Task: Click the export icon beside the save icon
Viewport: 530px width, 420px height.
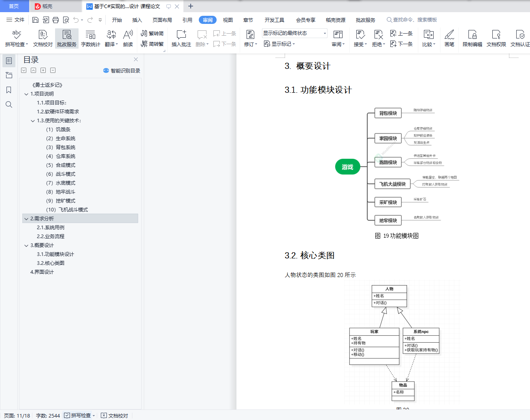Action: tap(45, 20)
